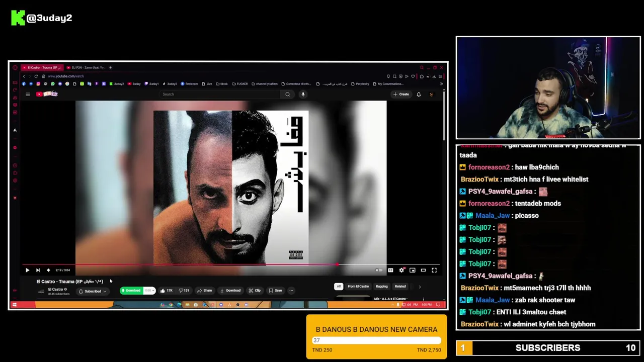The image size is (644, 362).
Task: Open the WhatsApp bookmark icon
Action: tap(53, 84)
